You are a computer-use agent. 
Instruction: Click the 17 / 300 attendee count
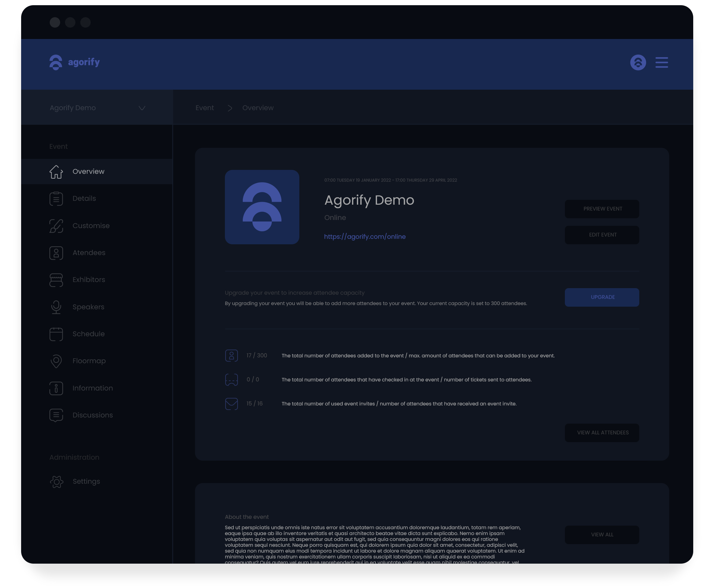point(256,356)
